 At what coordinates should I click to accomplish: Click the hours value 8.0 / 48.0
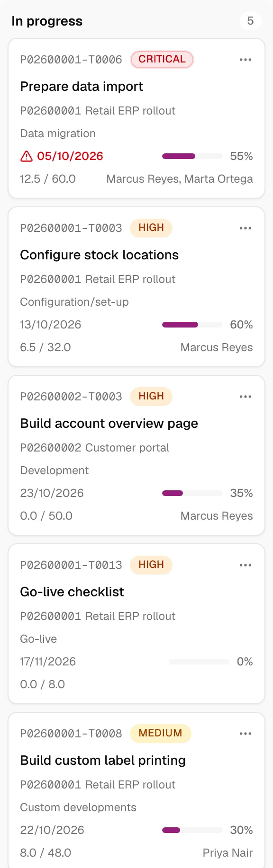click(x=45, y=853)
